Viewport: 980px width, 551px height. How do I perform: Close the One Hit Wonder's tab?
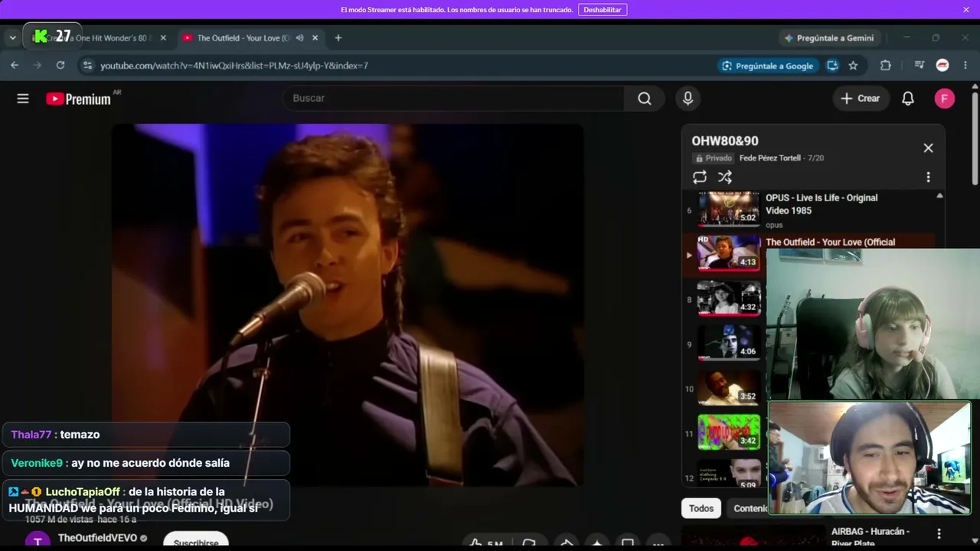pos(163,37)
